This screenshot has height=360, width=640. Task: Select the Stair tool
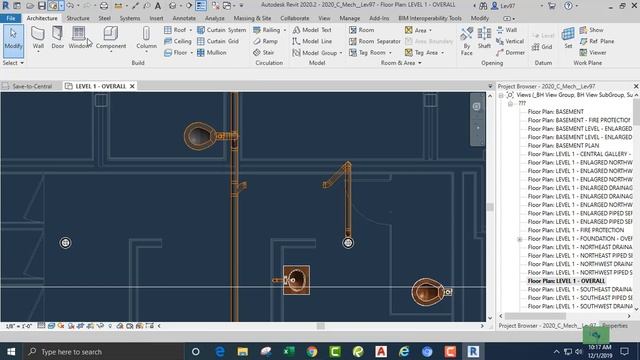[x=263, y=53]
